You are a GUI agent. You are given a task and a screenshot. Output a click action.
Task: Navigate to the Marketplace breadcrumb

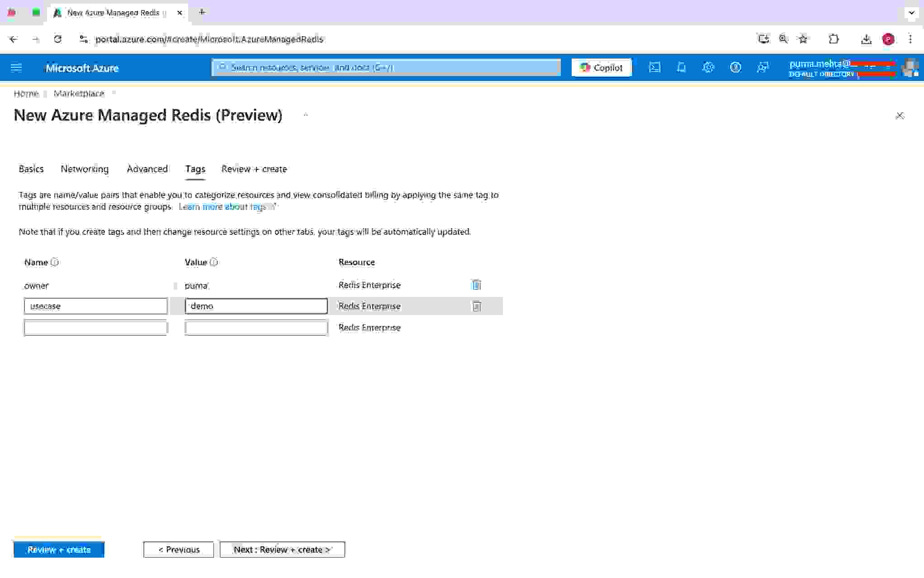pyautogui.click(x=79, y=94)
